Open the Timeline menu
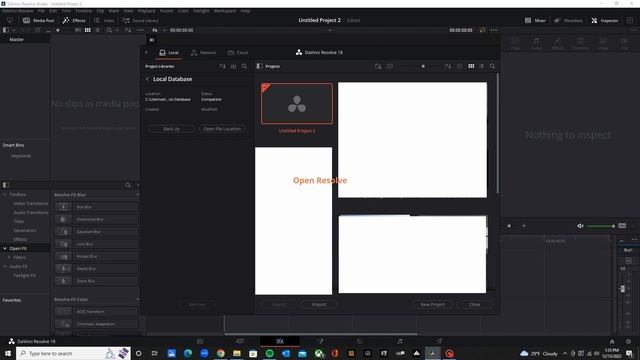 [x=83, y=11]
